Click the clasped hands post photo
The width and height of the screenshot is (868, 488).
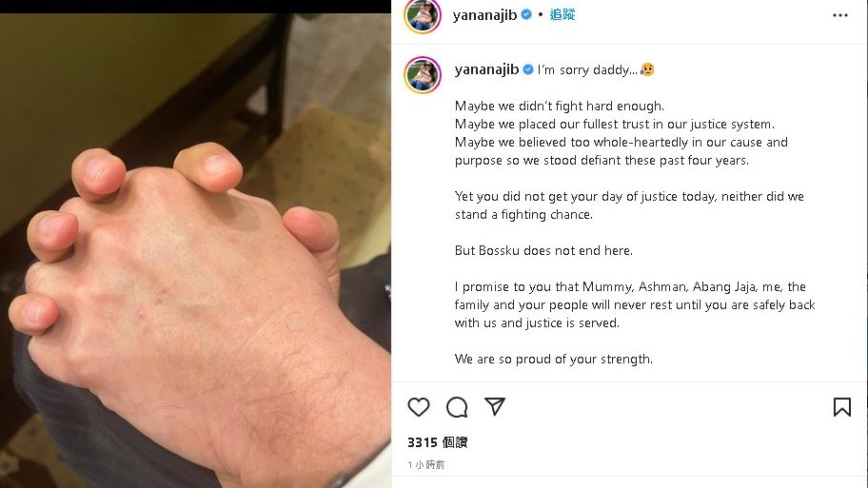pyautogui.click(x=195, y=250)
